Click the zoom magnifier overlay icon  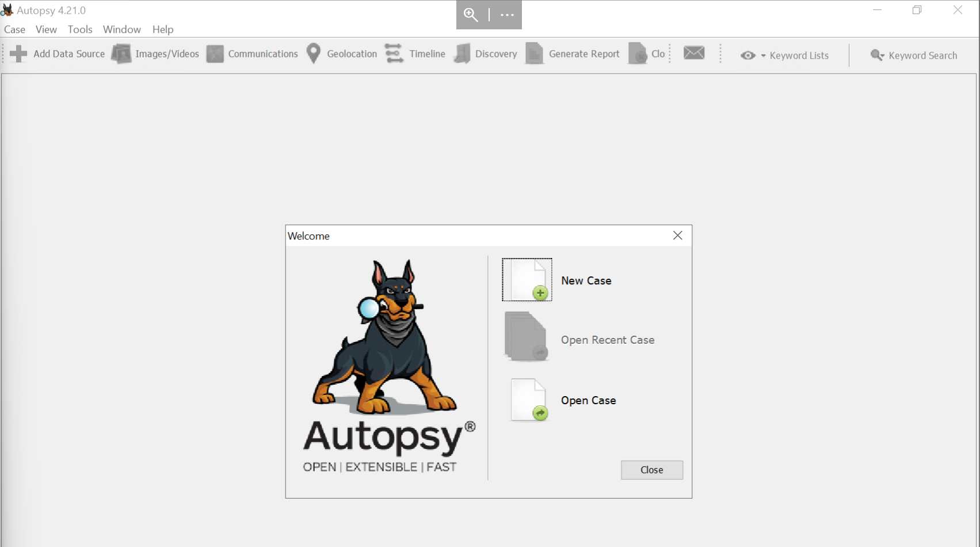pyautogui.click(x=471, y=15)
